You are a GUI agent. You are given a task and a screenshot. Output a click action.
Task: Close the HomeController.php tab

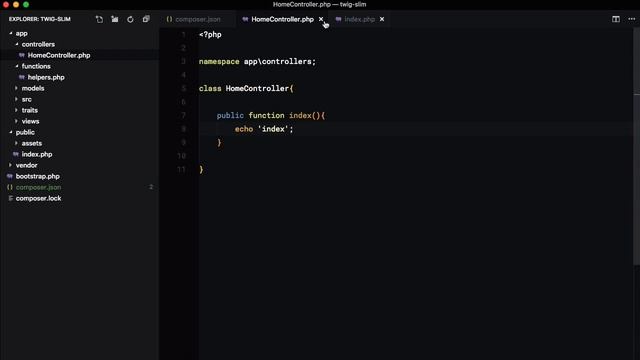coord(321,19)
